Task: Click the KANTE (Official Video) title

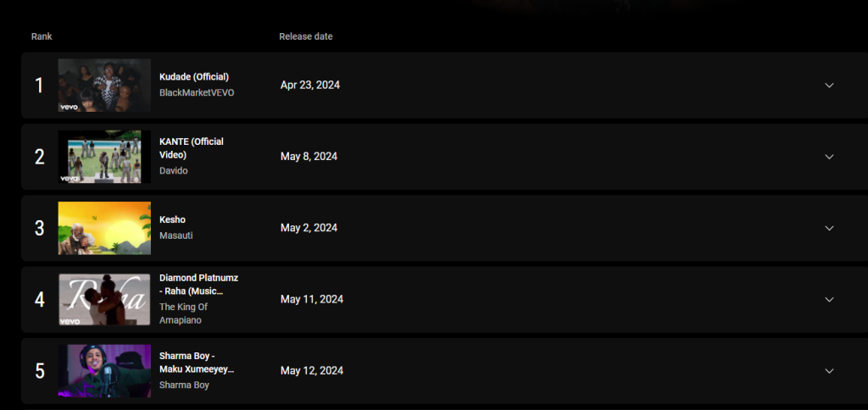Action: click(x=192, y=148)
